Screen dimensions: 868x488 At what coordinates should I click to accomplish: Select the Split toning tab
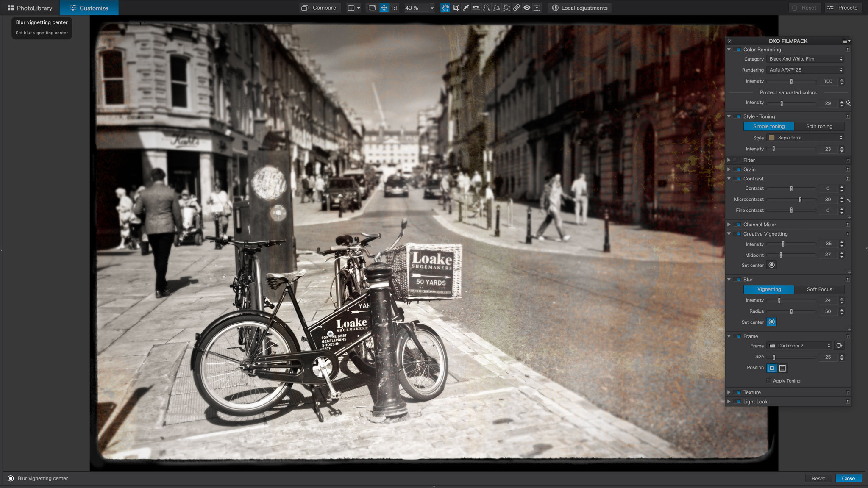(819, 126)
